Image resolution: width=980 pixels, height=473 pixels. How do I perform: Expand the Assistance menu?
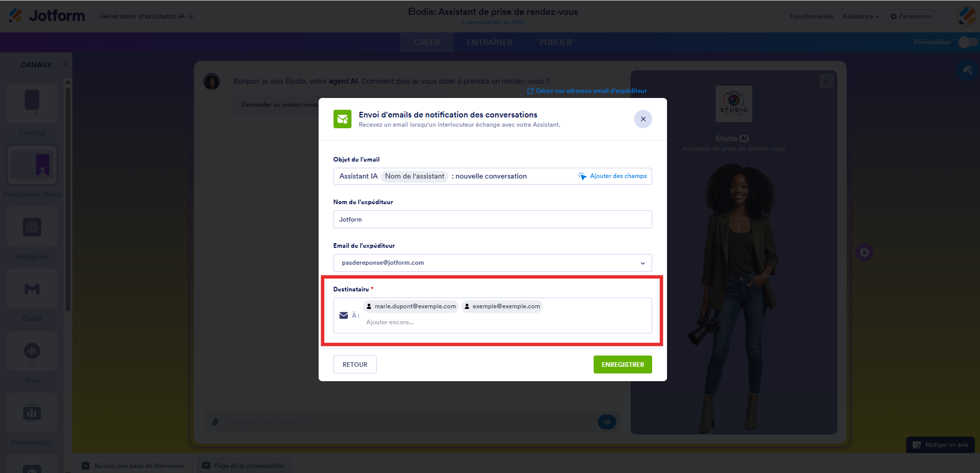click(860, 16)
